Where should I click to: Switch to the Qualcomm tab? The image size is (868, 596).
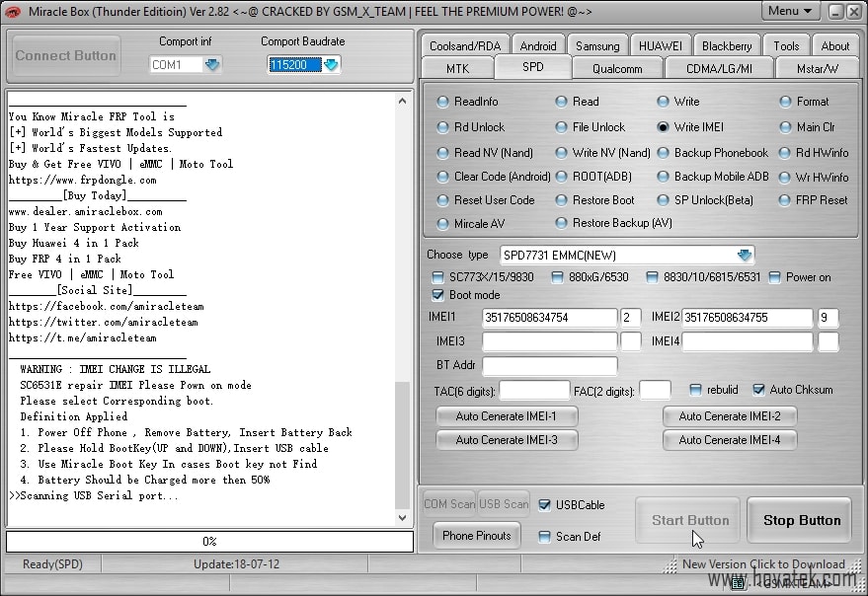click(x=617, y=69)
